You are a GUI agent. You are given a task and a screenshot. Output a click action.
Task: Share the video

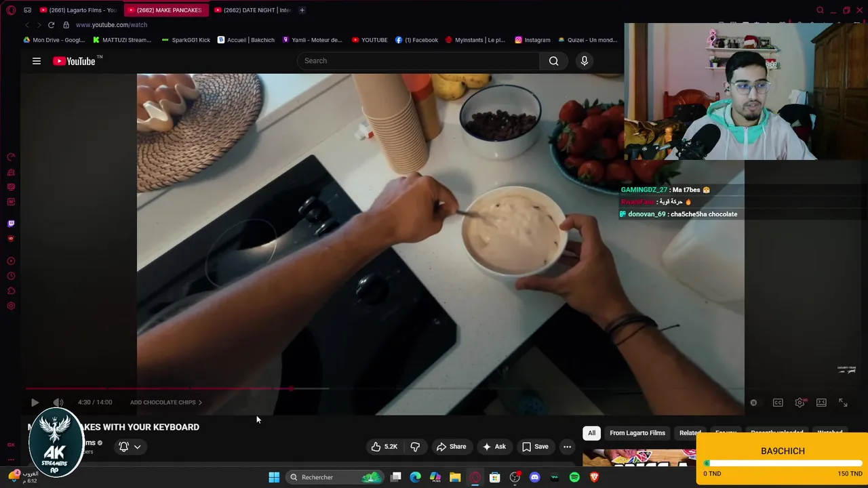(x=451, y=447)
